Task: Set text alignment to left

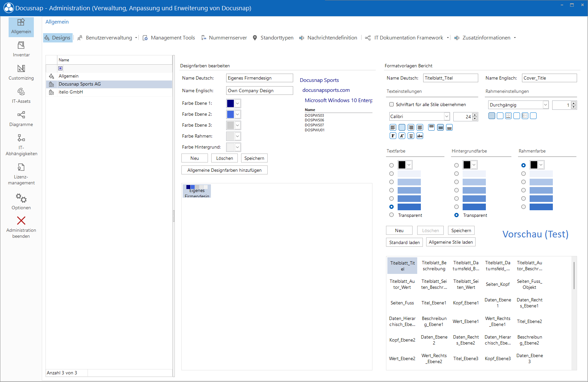Action: pyautogui.click(x=393, y=127)
